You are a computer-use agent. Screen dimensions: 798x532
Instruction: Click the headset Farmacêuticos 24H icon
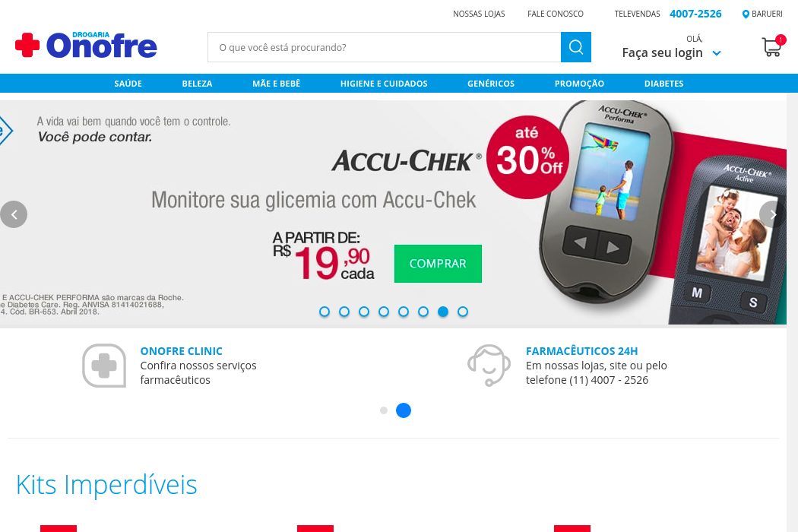(x=489, y=365)
